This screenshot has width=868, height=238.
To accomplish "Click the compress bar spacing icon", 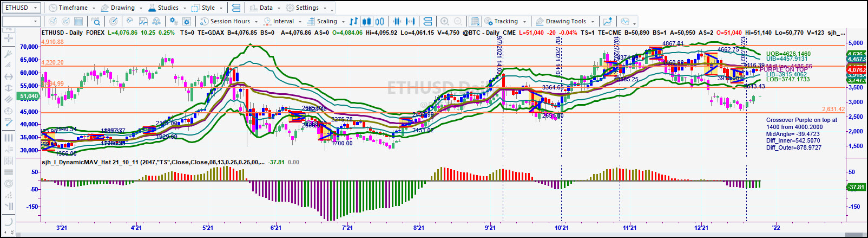I will [397, 21].
